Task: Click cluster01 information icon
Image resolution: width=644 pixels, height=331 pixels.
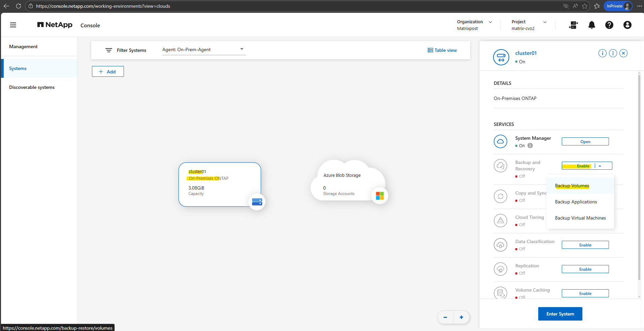Action: pos(602,53)
